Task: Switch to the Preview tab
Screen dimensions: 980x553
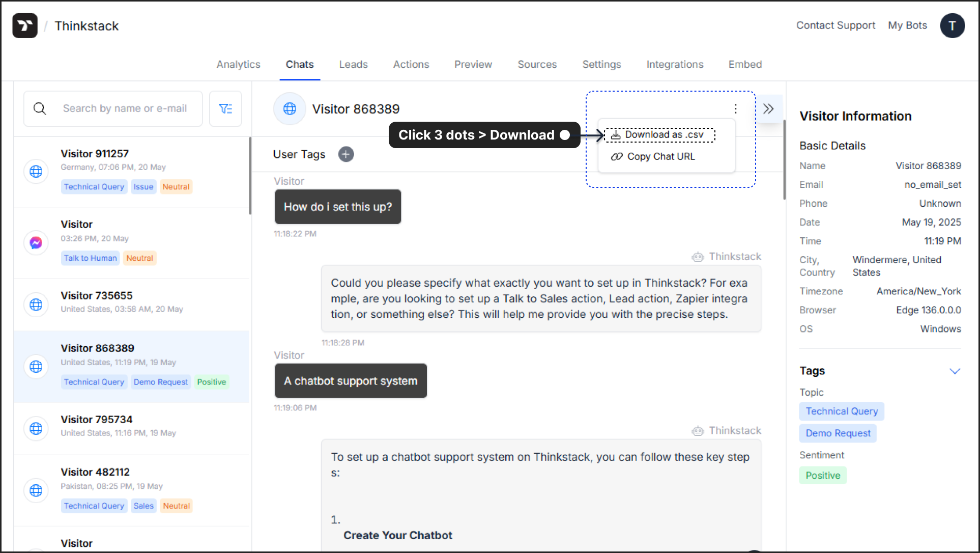Action: click(473, 65)
